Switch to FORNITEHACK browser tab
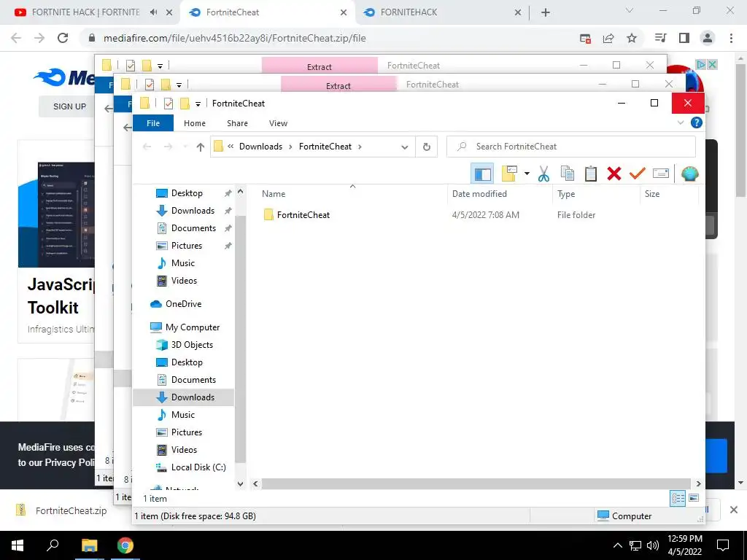The width and height of the screenshot is (747, 560). pyautogui.click(x=409, y=12)
